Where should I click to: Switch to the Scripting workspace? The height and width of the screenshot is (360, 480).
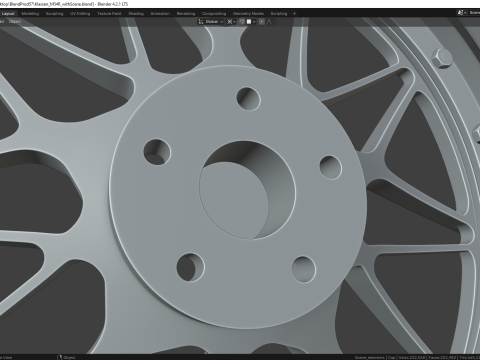pos(279,13)
